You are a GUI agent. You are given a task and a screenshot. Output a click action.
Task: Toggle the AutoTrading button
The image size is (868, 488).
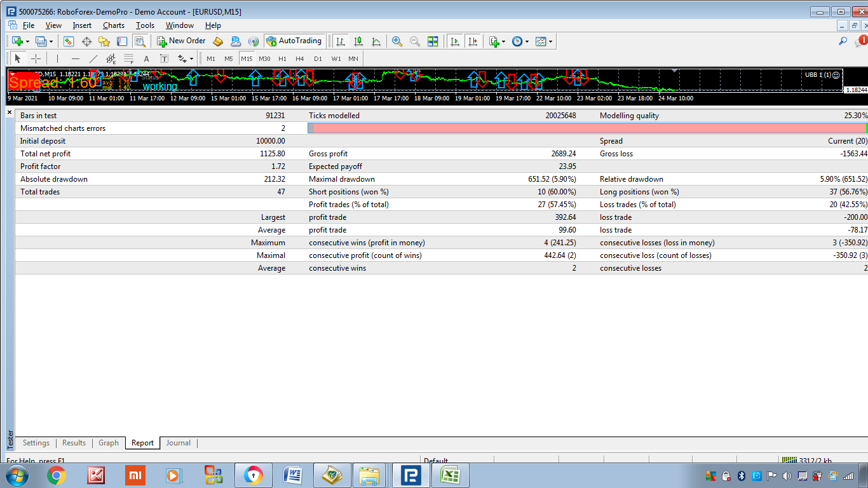click(294, 41)
